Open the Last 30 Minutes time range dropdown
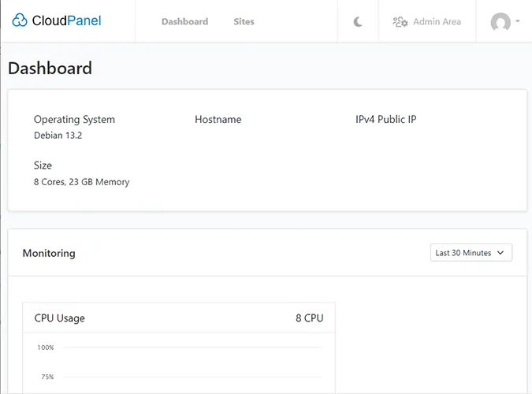 pyautogui.click(x=471, y=252)
